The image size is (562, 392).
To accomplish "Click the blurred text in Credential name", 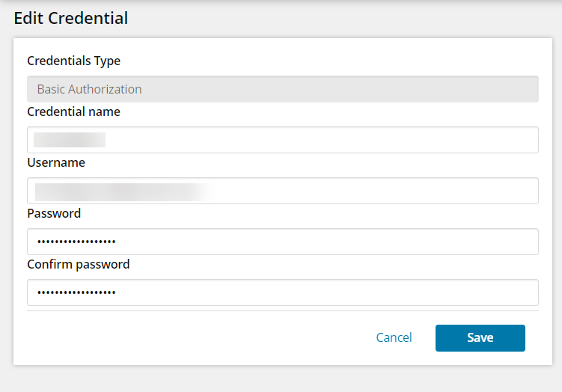I will point(69,140).
